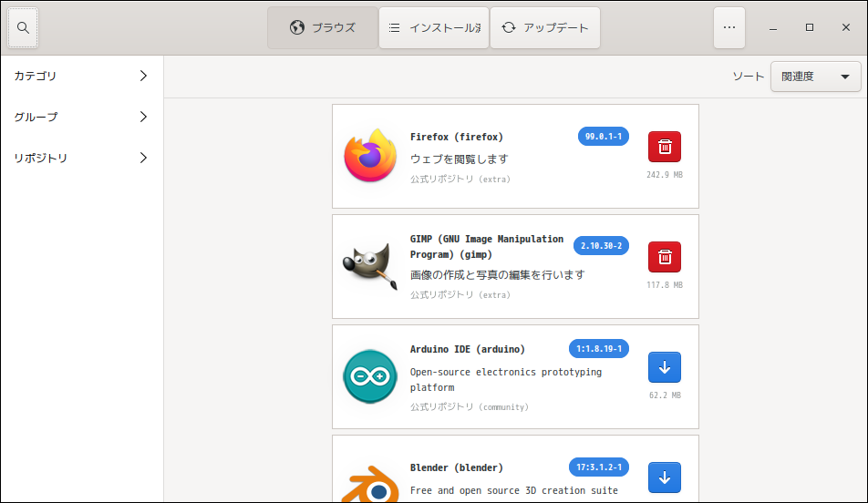The height and width of the screenshot is (503, 868).
Task: Switch to the アップデート tab
Action: coord(545,27)
